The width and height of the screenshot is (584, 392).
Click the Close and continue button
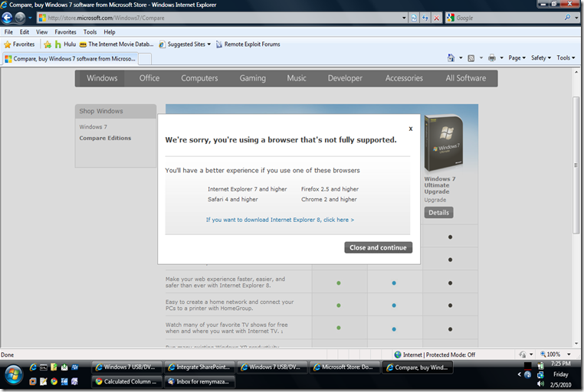(x=378, y=248)
